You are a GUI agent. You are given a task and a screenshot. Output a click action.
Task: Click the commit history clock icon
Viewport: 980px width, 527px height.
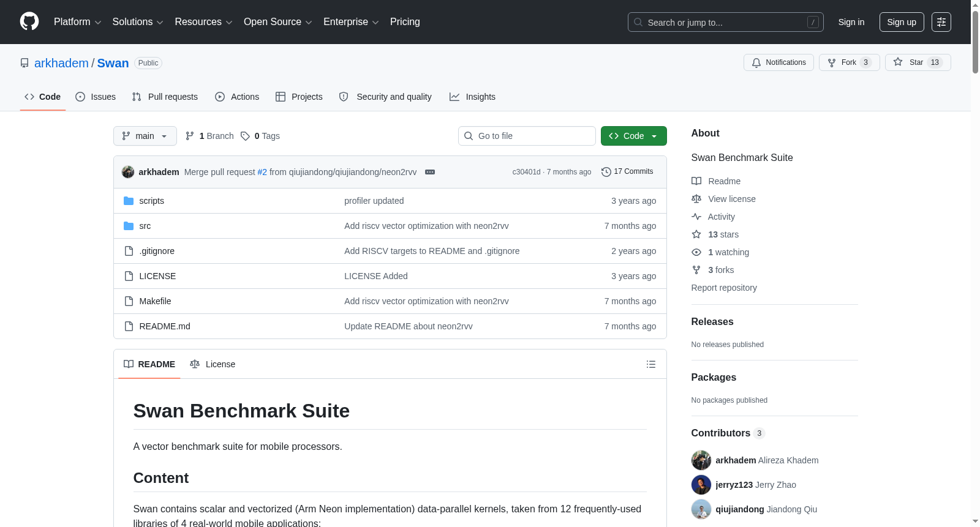606,172
